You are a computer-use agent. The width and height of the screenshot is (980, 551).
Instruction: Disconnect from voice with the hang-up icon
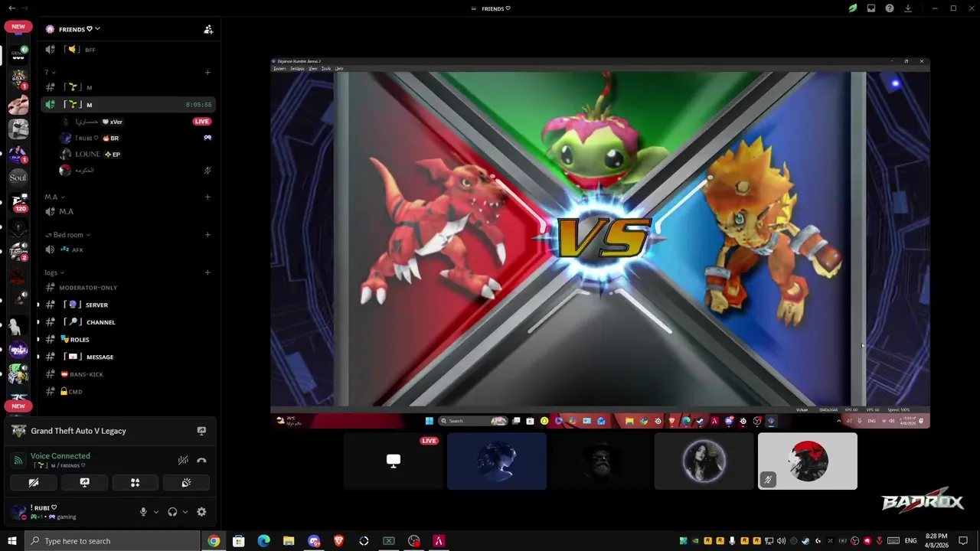(x=201, y=460)
